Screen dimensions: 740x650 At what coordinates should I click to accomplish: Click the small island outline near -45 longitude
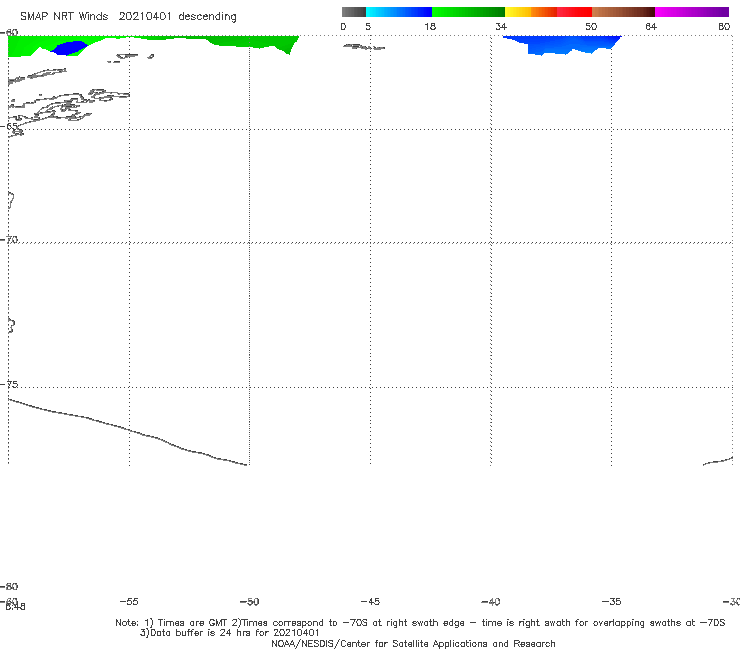(363, 47)
